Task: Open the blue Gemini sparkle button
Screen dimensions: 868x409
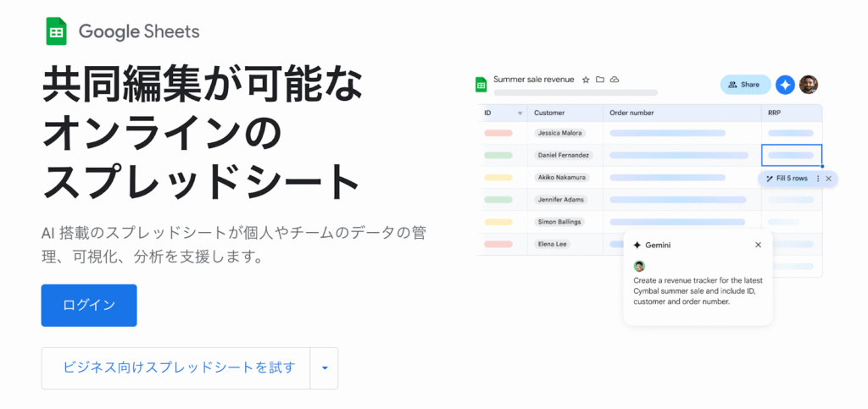Action: click(x=785, y=85)
